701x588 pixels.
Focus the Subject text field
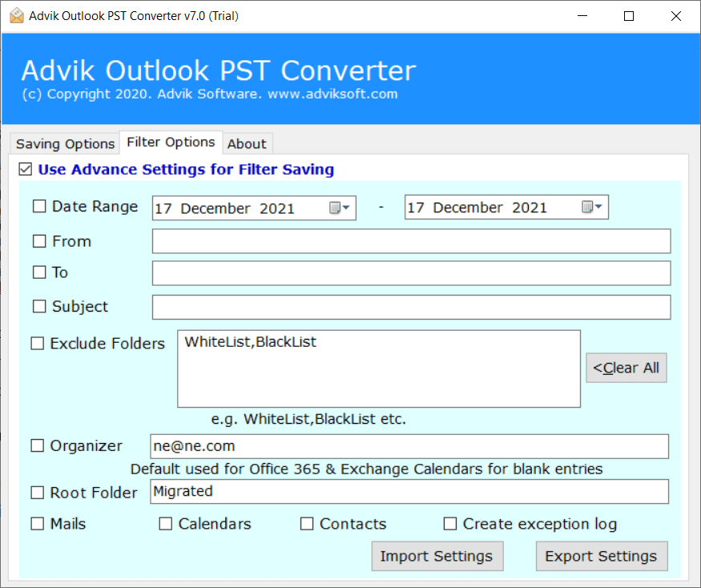click(411, 307)
